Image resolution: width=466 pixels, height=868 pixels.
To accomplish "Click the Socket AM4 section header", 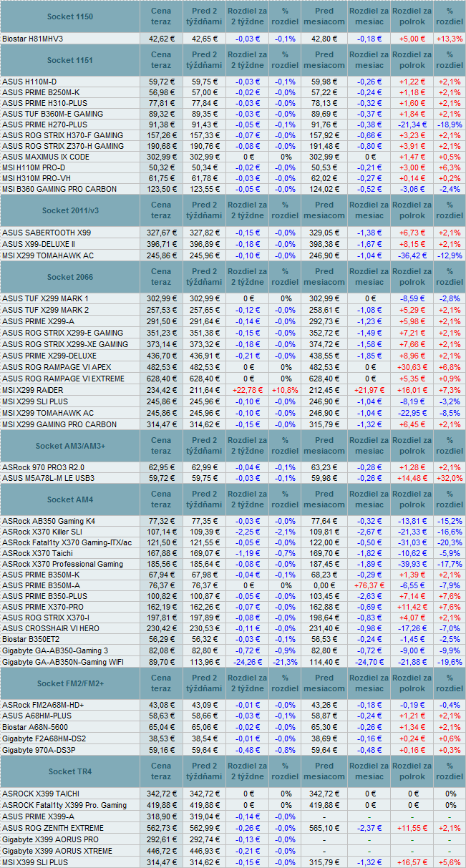I will click(70, 499).
